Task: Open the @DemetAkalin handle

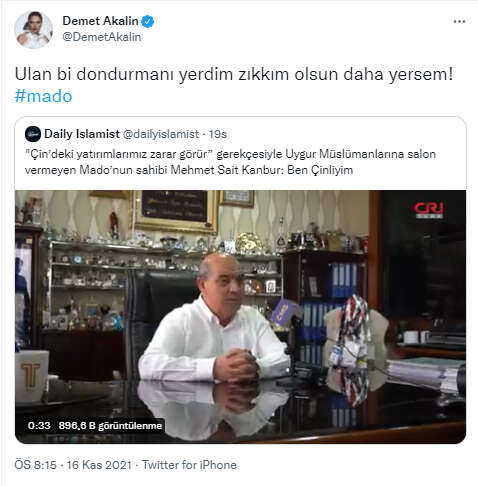Action: click(102, 37)
